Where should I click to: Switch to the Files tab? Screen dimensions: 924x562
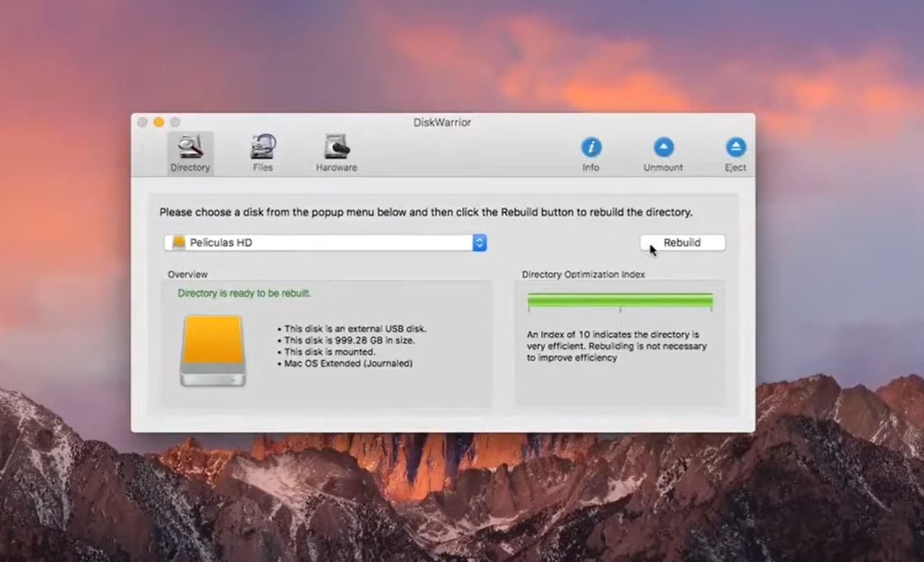(263, 153)
